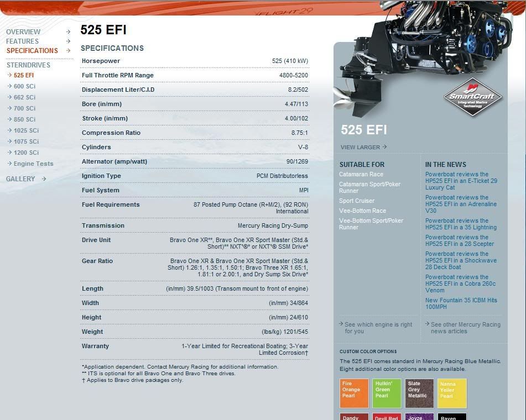
Task: Click the arrow icon beside Gallery
Action: (44, 179)
